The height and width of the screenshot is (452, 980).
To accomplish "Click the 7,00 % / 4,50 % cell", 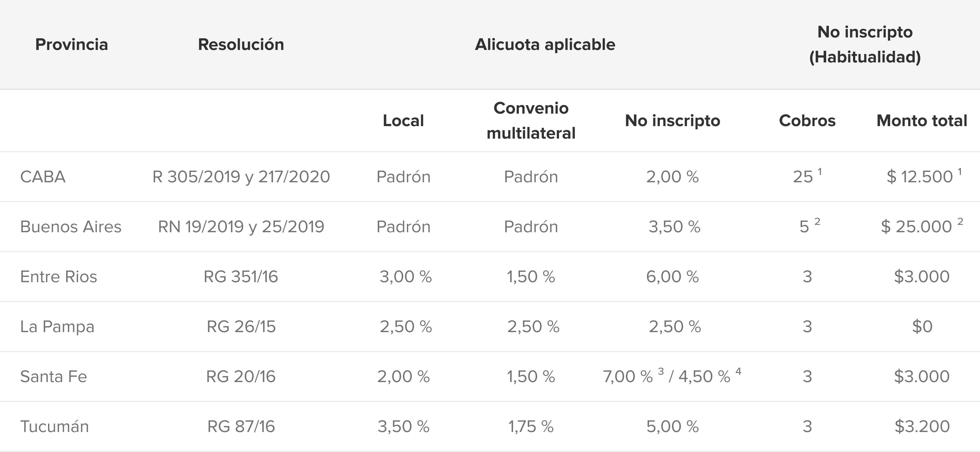I will click(x=672, y=376).
